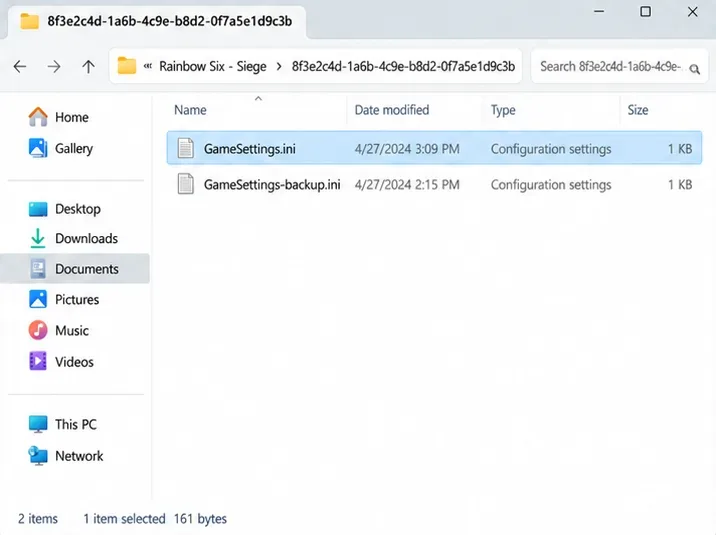This screenshot has height=535, width=716.
Task: Click the GameSettings.ini file icon
Action: [185, 148]
